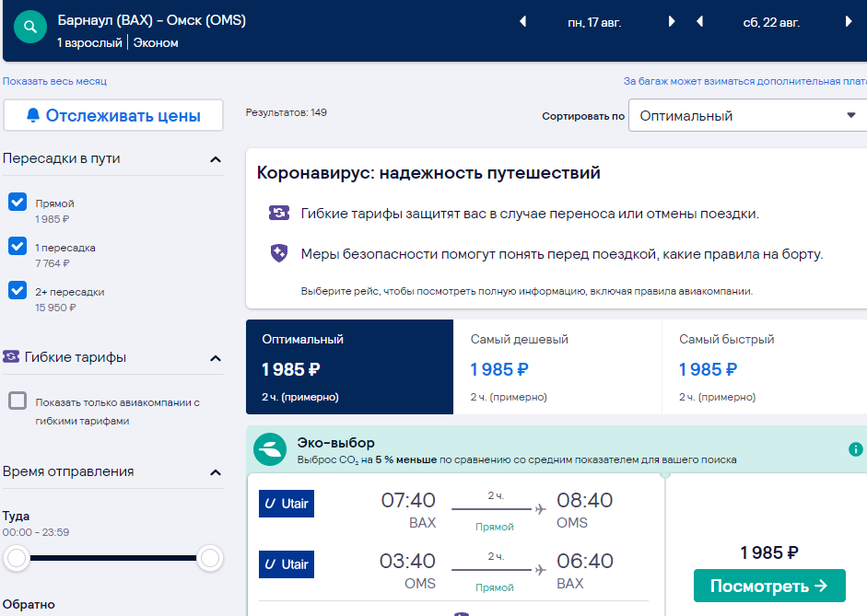Go to next return date arrow
Image resolution: width=867 pixels, height=616 pixels.
(x=849, y=21)
